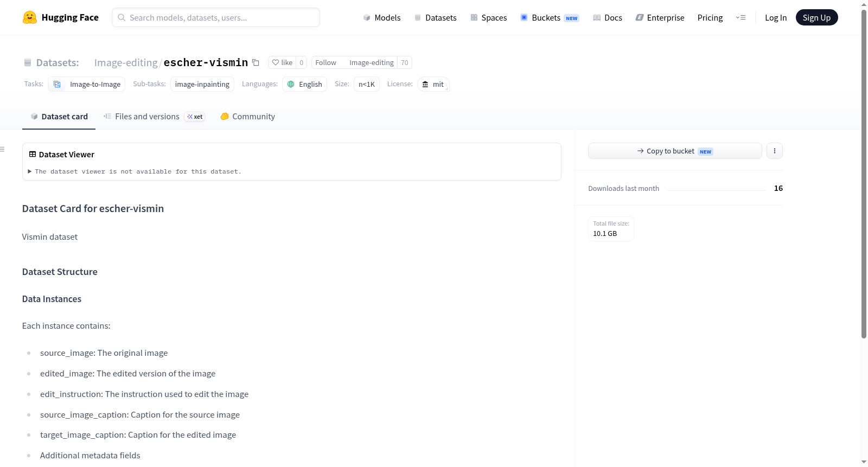Click the page vertical scrollbar

click(x=864, y=174)
